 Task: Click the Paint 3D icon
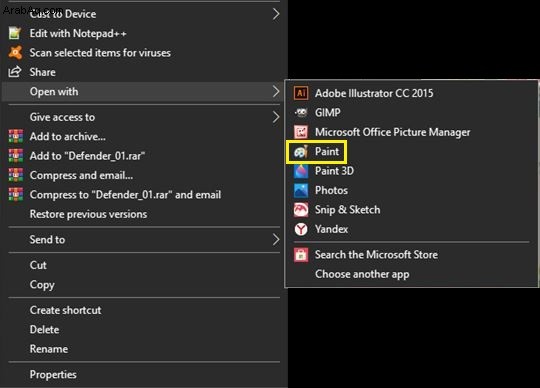click(301, 171)
